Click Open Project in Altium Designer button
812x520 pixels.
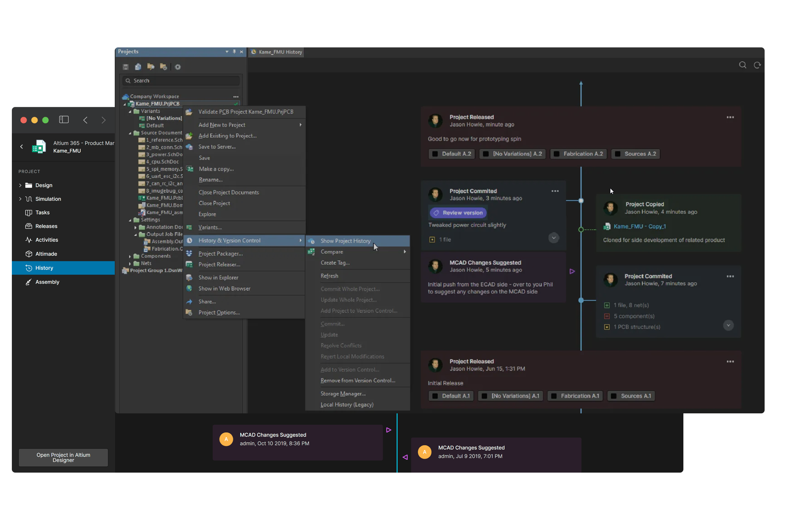pyautogui.click(x=63, y=457)
